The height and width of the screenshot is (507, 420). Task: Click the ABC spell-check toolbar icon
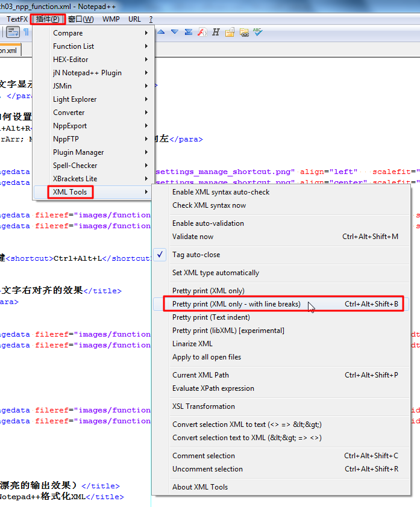click(x=257, y=32)
